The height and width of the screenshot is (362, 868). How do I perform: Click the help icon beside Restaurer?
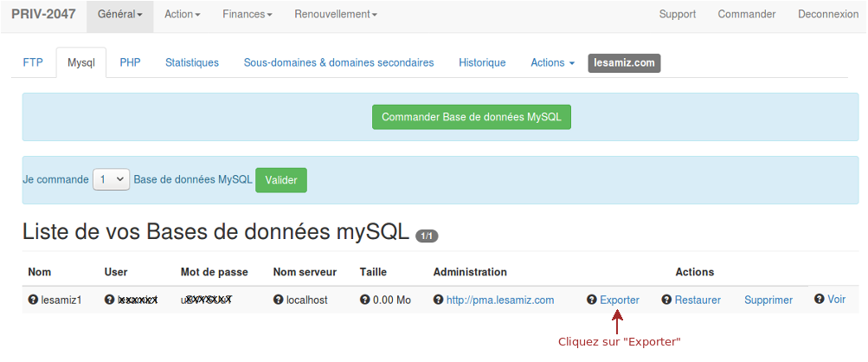point(666,300)
